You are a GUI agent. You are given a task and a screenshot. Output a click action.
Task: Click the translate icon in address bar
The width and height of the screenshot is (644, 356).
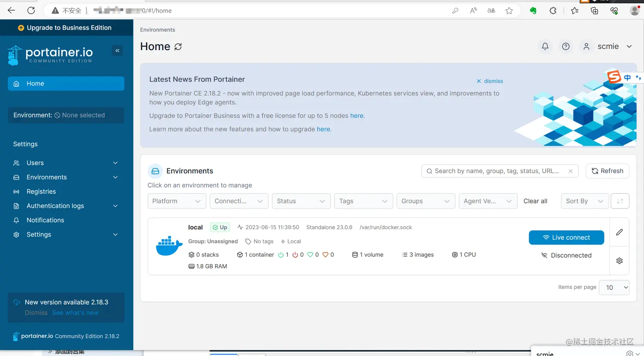tap(491, 11)
